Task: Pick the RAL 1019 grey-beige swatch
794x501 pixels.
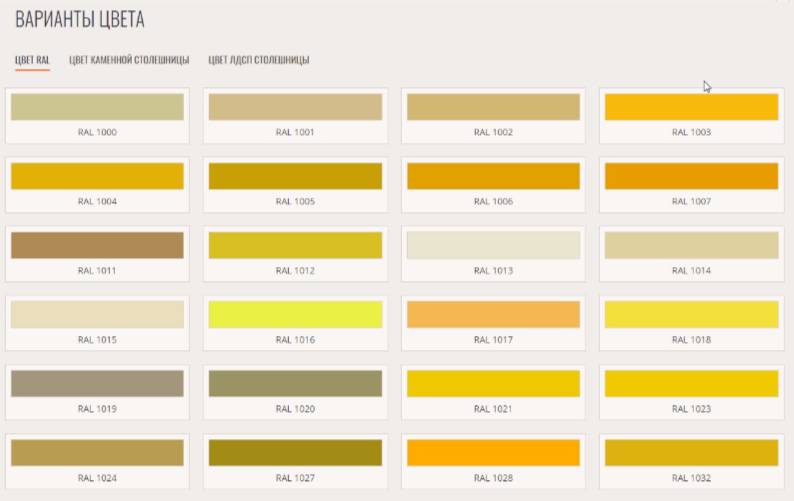Action: pos(97,383)
